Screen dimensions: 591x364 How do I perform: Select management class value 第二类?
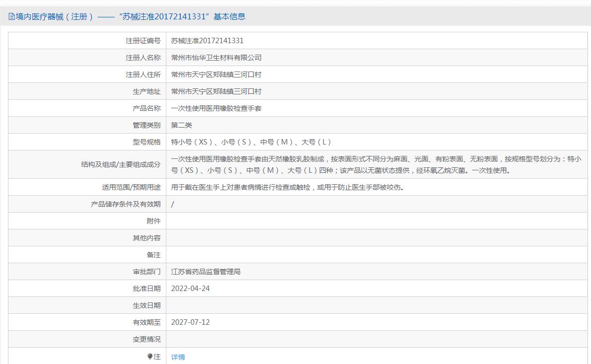coord(182,125)
